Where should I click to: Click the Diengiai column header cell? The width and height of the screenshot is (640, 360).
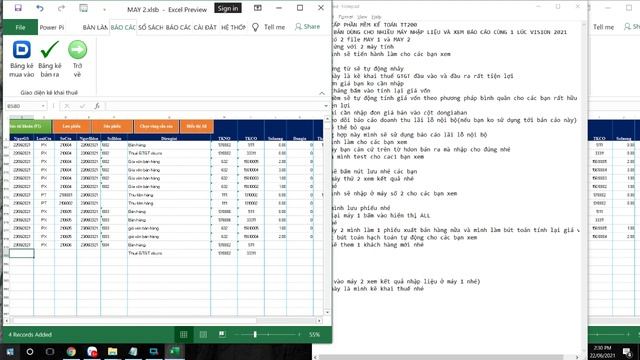point(169,139)
